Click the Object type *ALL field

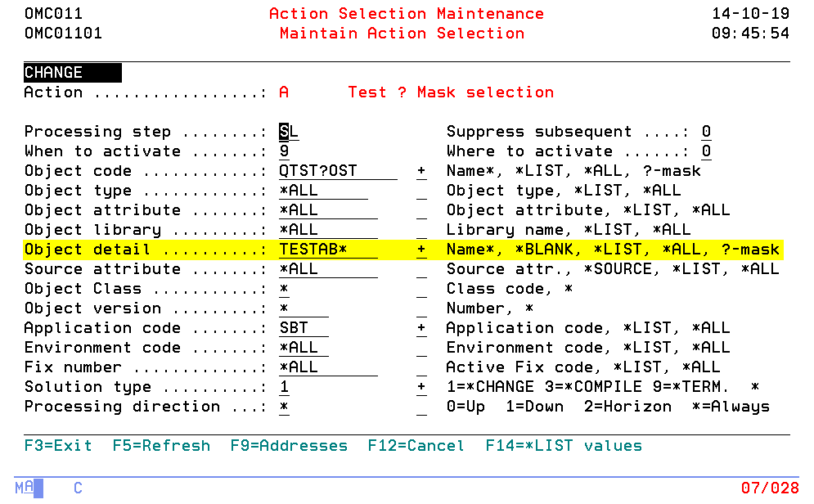point(322,191)
